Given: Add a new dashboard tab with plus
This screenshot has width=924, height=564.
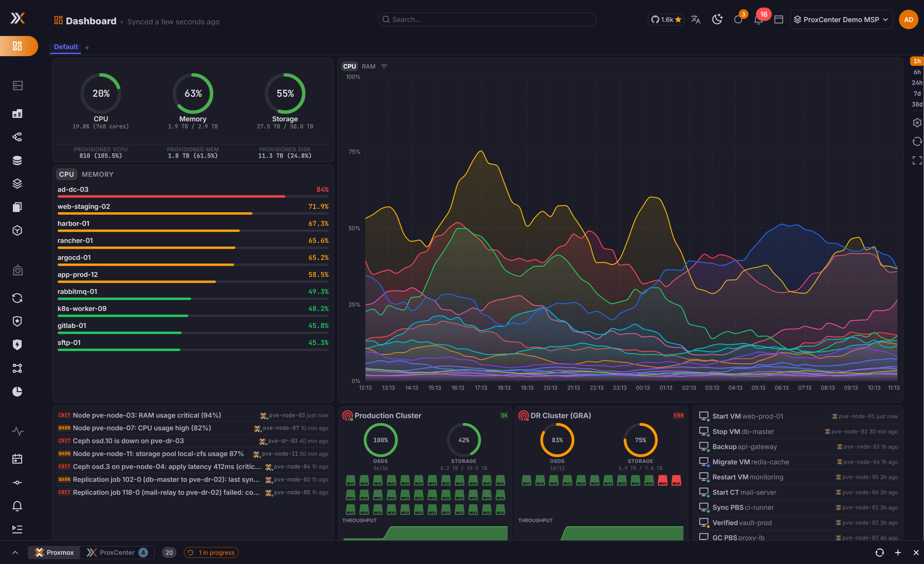Looking at the screenshot, I should [x=87, y=48].
